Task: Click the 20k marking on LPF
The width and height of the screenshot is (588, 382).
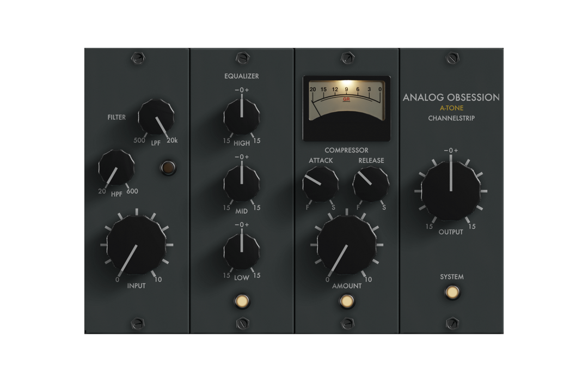Action: (172, 141)
